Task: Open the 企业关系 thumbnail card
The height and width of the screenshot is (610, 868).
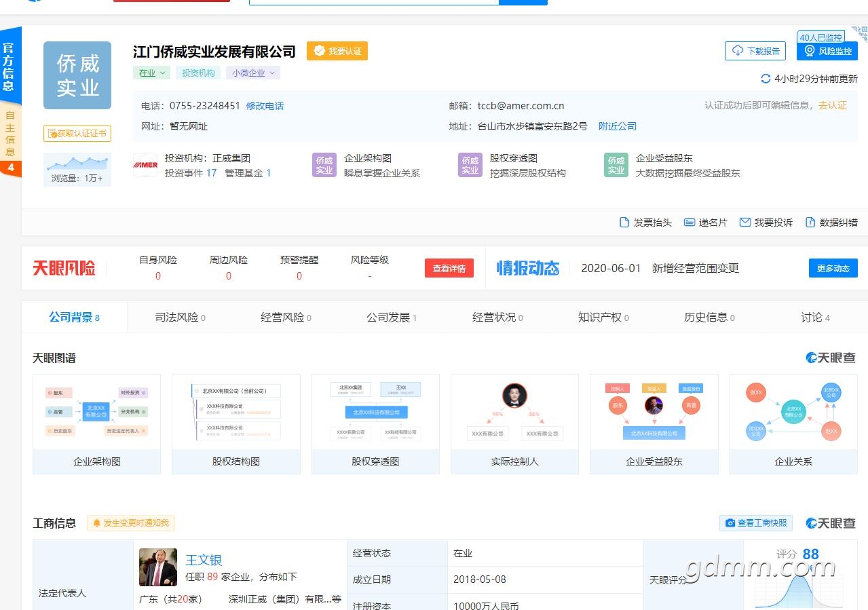Action: click(x=793, y=424)
